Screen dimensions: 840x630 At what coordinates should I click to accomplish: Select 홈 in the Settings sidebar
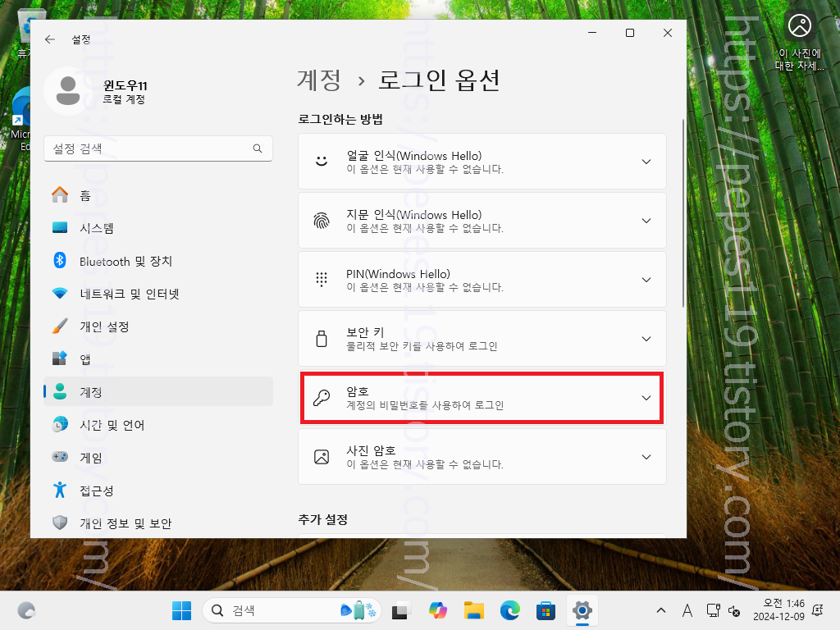158,195
